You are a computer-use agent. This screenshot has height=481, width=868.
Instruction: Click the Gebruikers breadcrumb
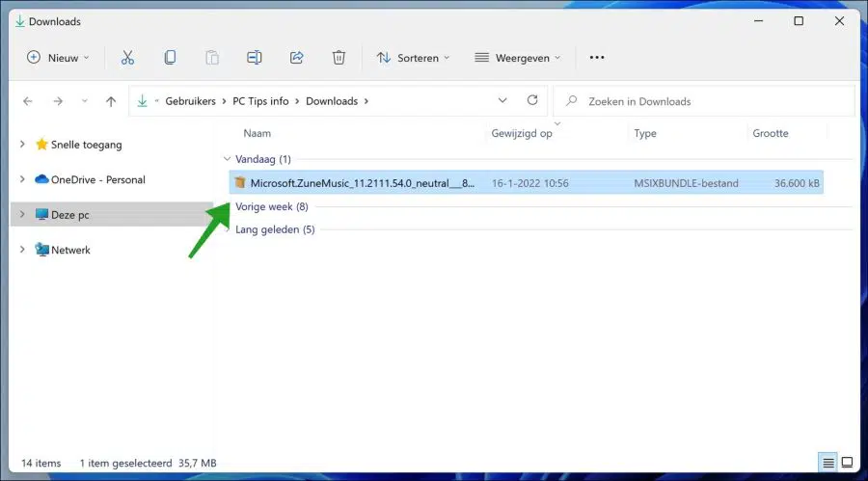click(190, 101)
